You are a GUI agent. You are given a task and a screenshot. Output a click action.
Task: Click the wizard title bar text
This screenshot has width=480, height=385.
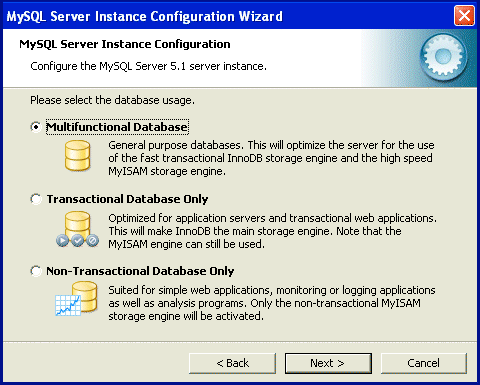(x=145, y=16)
